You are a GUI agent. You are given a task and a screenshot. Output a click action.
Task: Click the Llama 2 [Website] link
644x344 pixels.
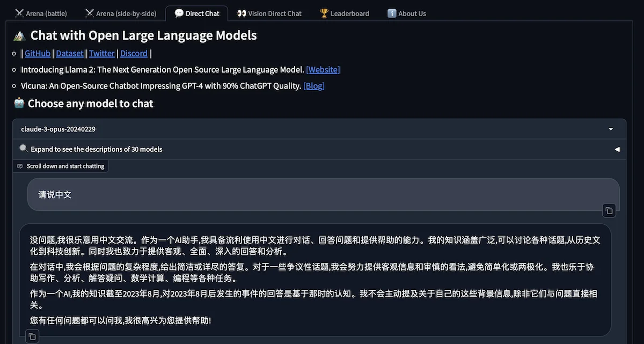(323, 70)
